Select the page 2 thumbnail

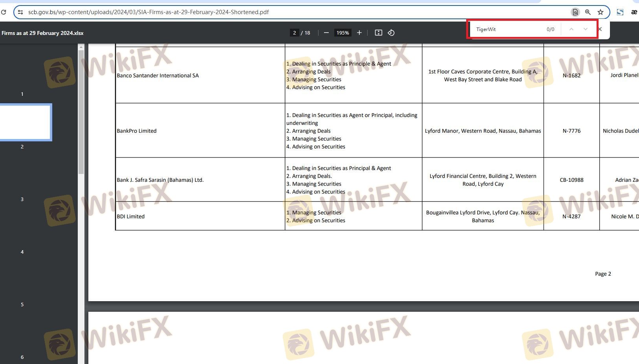click(x=25, y=122)
